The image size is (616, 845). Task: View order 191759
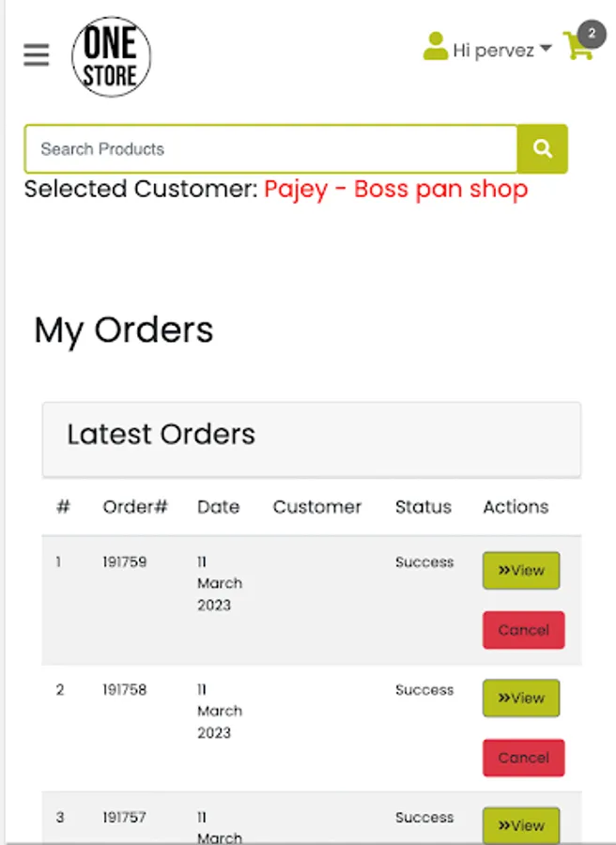coord(521,570)
